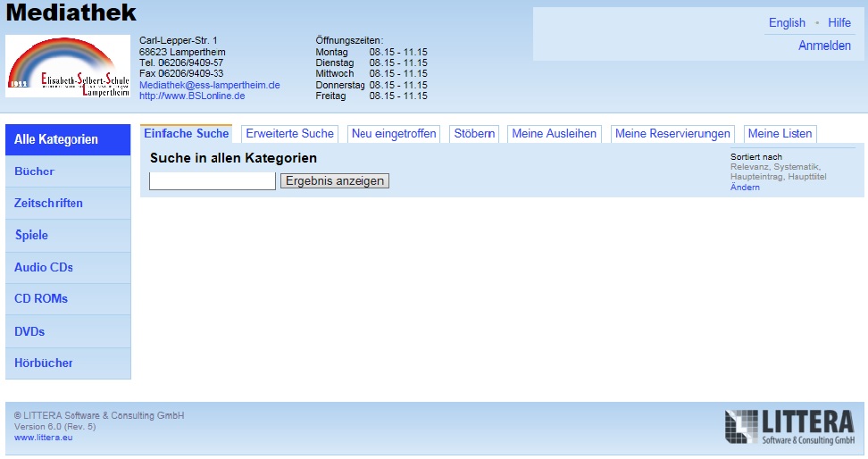
Task: Open the Hilfe help link
Action: (x=839, y=23)
